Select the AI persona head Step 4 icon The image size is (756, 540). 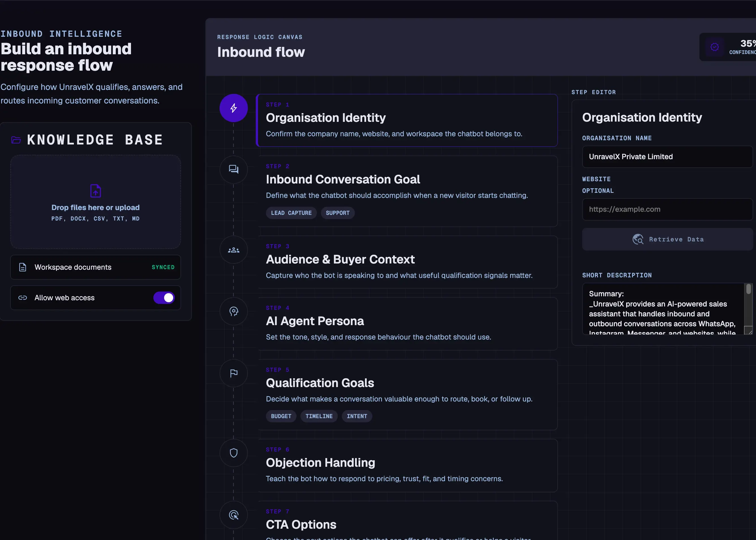(234, 312)
